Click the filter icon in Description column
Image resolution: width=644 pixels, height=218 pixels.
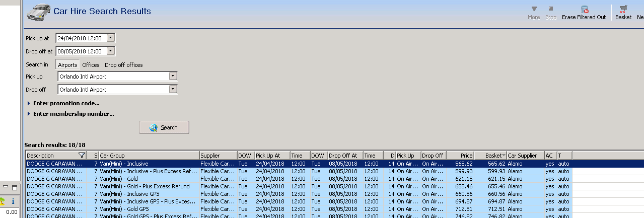coord(82,156)
